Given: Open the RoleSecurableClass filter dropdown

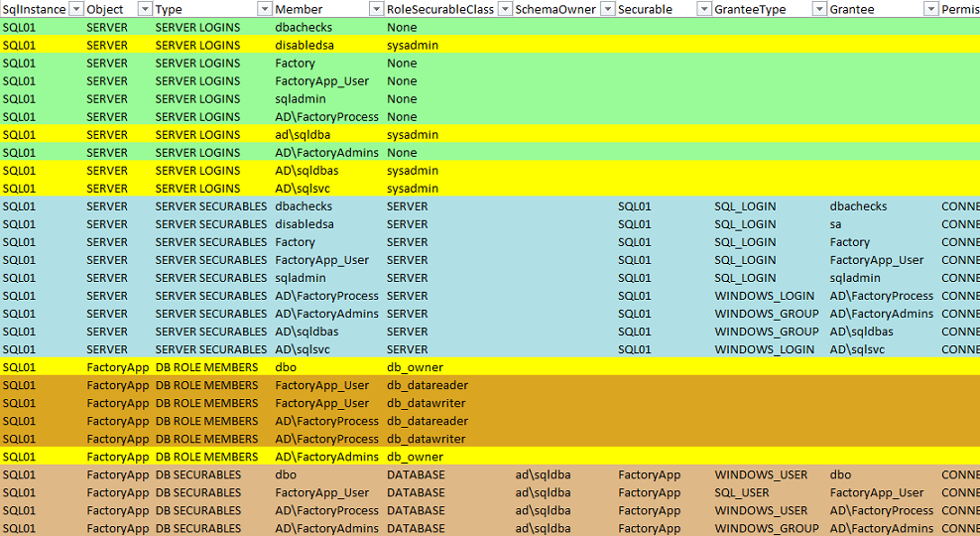Looking at the screenshot, I should [x=504, y=9].
